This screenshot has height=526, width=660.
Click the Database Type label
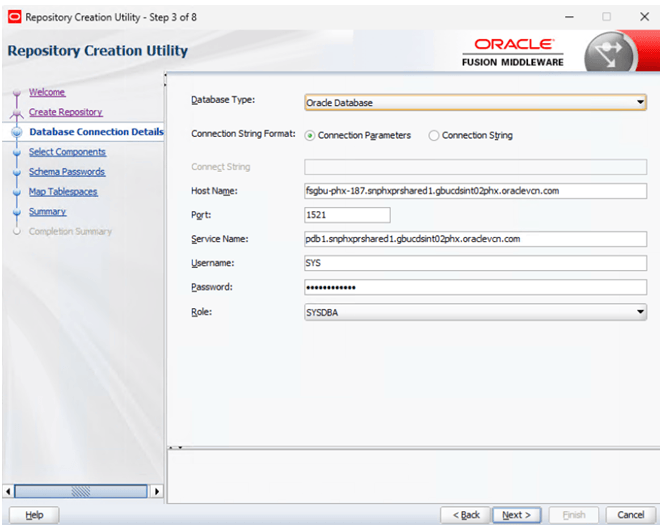pos(223,100)
